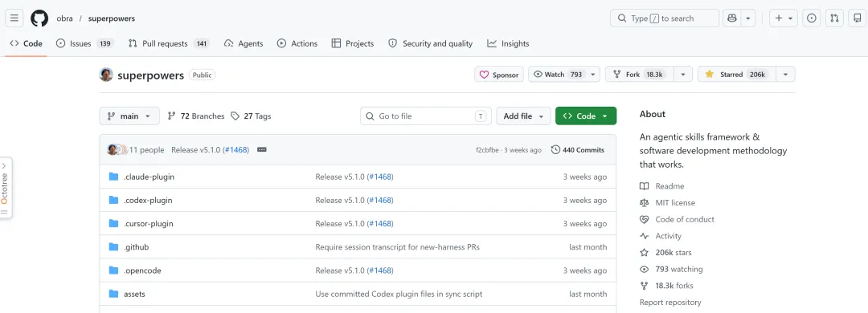The width and height of the screenshot is (868, 313).
Task: Toggle the Starred button
Action: point(737,75)
